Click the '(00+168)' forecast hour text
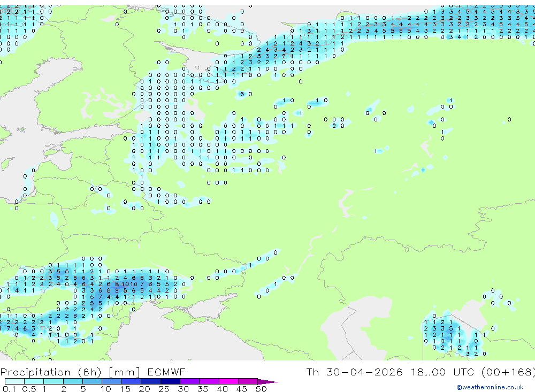This screenshot has height=392, width=535. coord(508,372)
